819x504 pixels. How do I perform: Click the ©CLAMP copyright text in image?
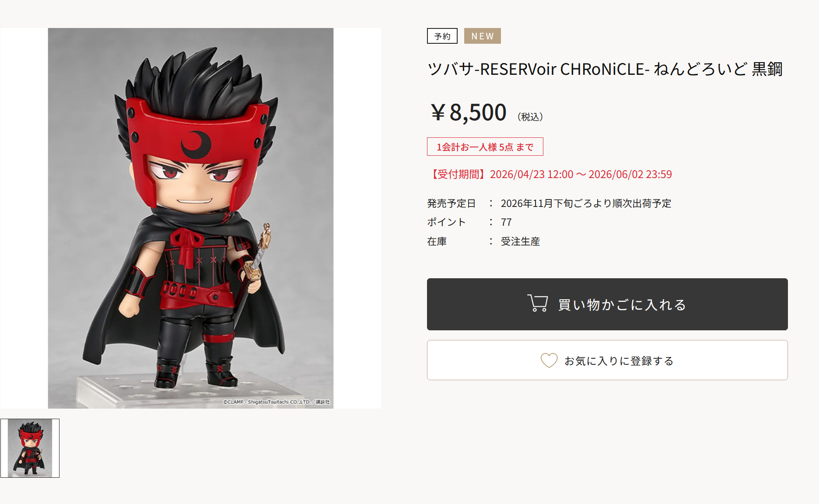pos(276,402)
